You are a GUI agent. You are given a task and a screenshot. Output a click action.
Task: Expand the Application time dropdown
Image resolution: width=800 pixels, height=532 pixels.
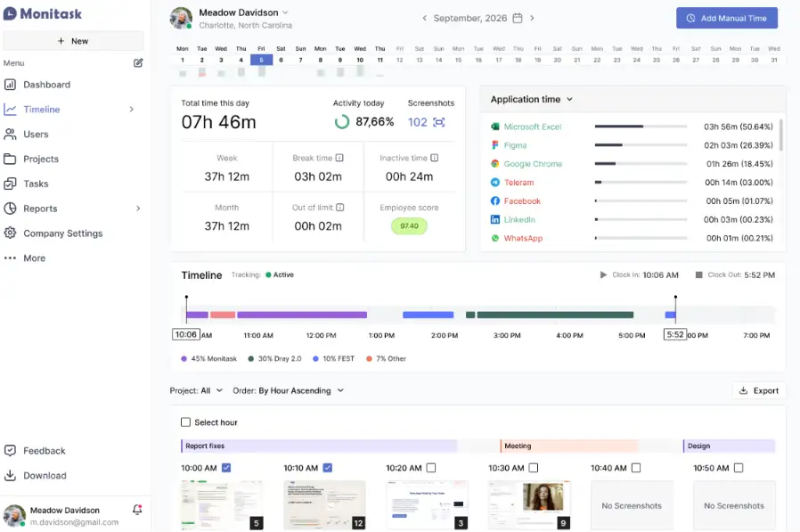569,99
